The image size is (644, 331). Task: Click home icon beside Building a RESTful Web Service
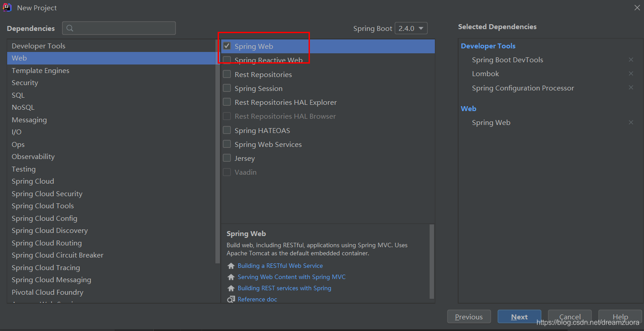pyautogui.click(x=231, y=266)
